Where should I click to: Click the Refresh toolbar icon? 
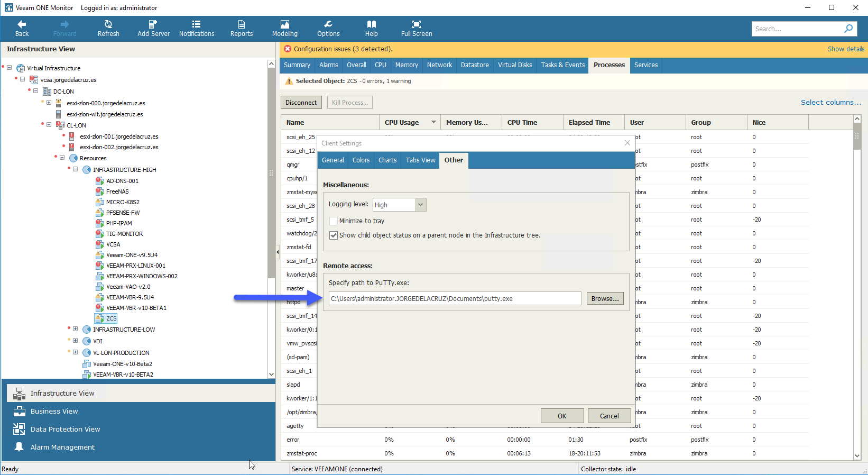click(108, 24)
